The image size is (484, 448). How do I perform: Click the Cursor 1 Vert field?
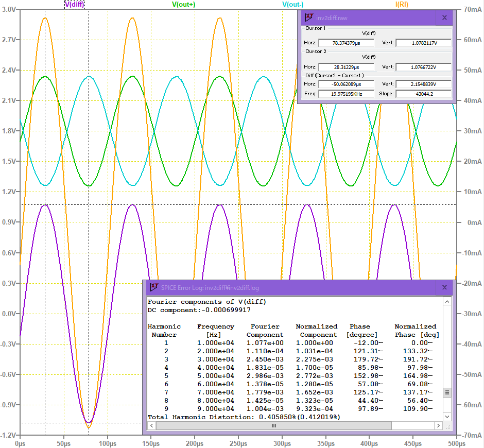tap(423, 43)
